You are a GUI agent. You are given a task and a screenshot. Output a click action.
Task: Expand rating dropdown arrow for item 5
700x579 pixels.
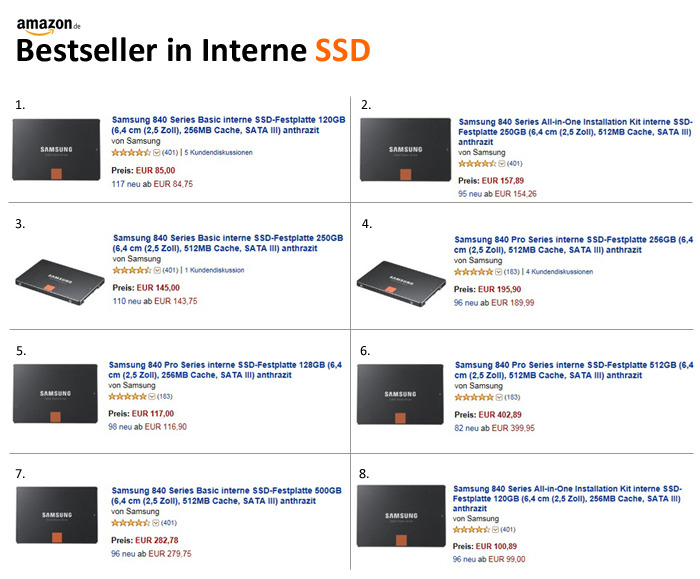tap(152, 396)
